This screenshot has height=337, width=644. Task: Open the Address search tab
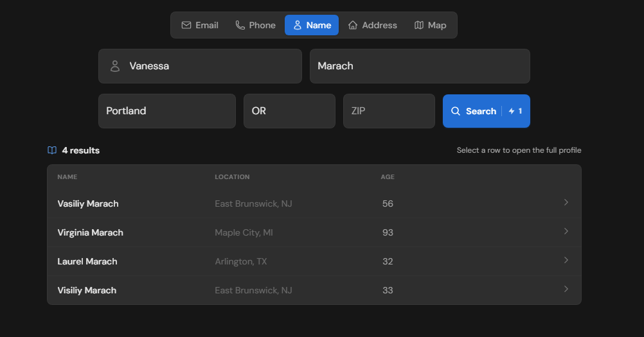click(373, 26)
